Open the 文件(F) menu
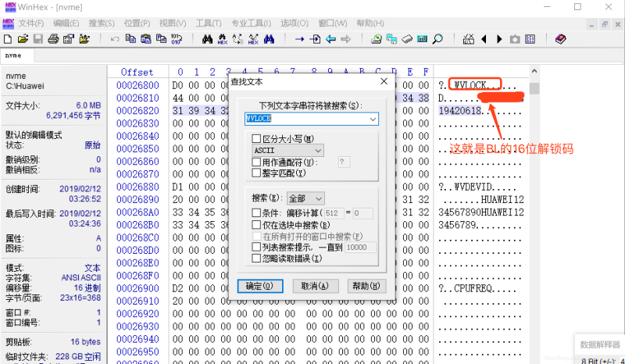The width and height of the screenshot is (625, 364). coord(31,23)
